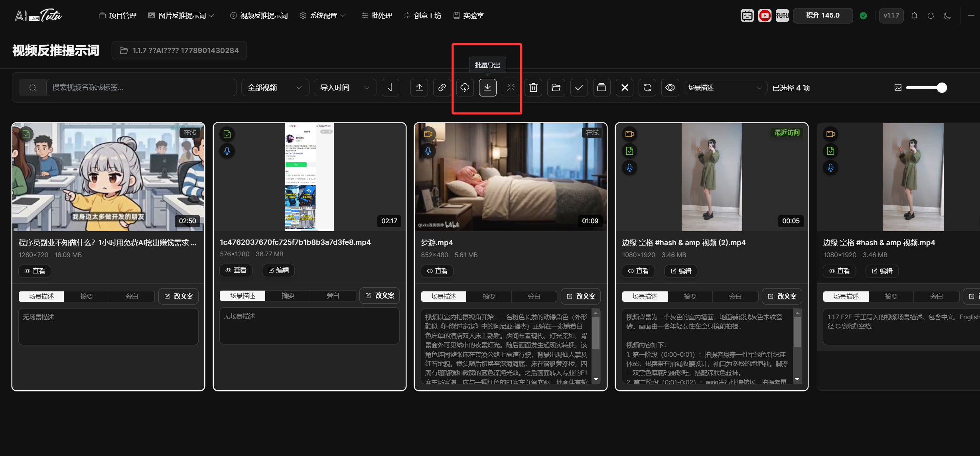Click microphone icon on 梦游.mp4 thumbnail
This screenshot has height=456, width=980.
tap(428, 151)
